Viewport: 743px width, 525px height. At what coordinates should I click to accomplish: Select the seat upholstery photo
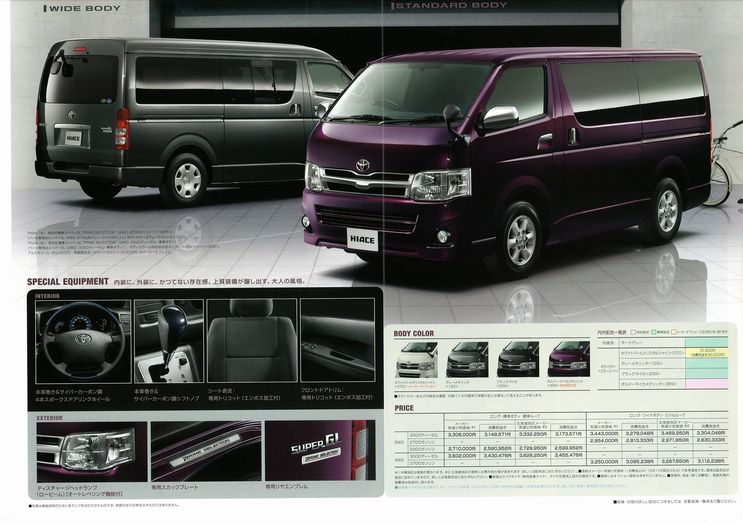(x=252, y=341)
